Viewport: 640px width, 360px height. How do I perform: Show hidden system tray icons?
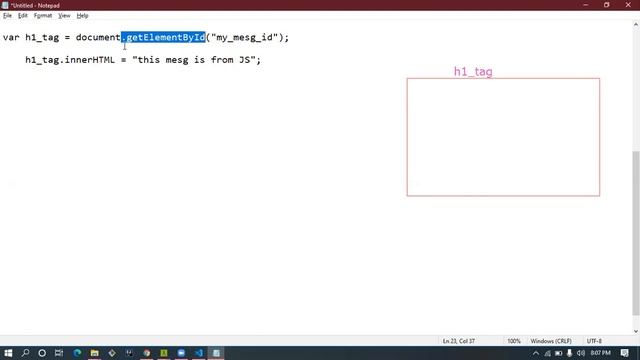[536, 353]
